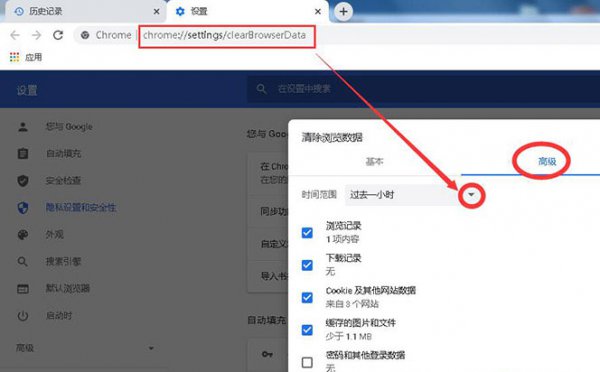Click the magnifier icon beside 搜索引擎
Screen dimensions: 600x372
[23, 261]
